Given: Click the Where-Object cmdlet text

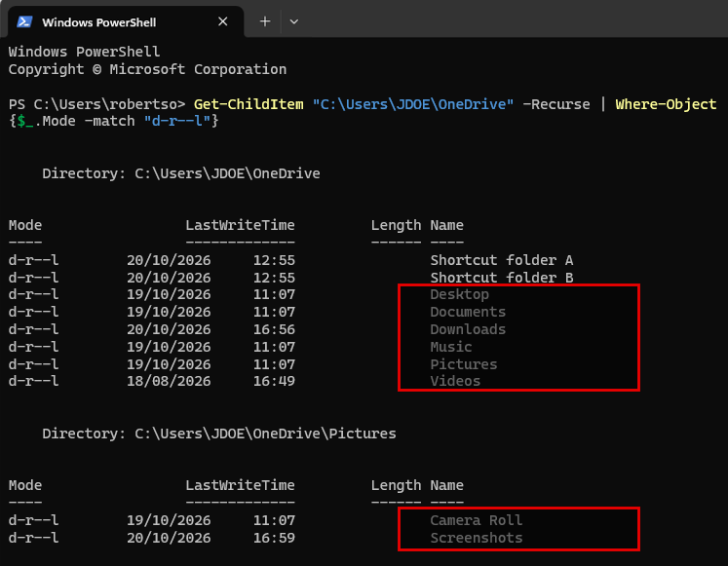Looking at the screenshot, I should coord(666,104).
